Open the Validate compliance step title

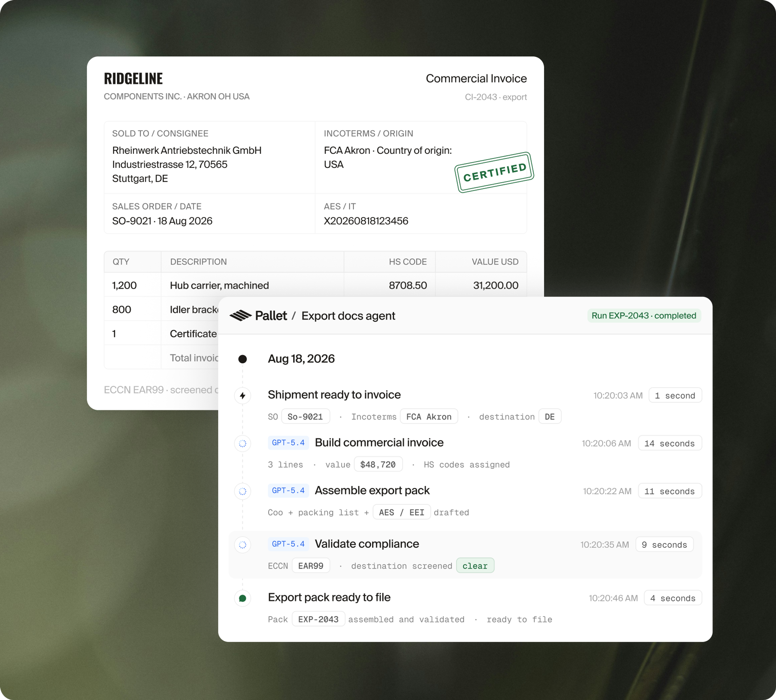367,544
